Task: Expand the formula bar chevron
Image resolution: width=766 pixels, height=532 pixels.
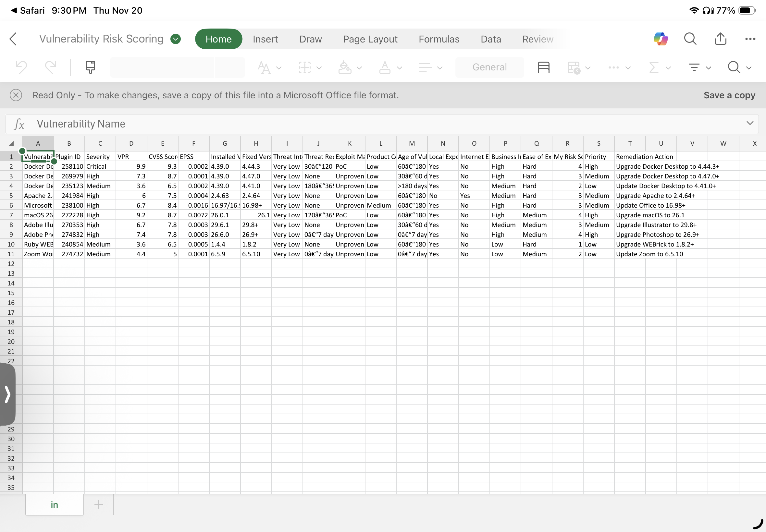Action: tap(750, 123)
